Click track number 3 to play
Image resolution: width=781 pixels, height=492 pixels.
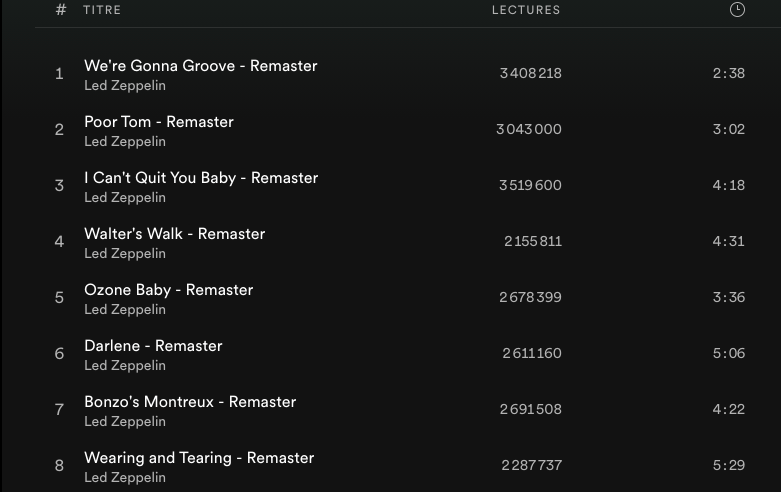pyautogui.click(x=59, y=186)
